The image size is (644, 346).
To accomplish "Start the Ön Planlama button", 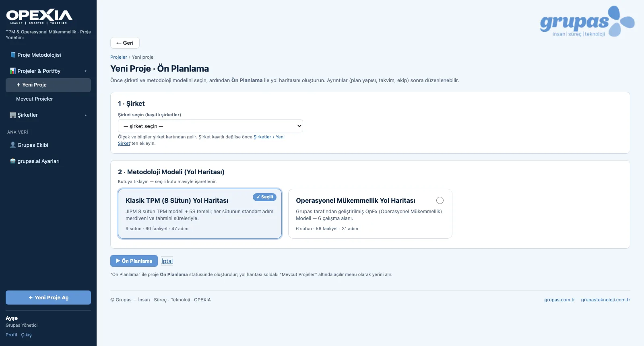I will [134, 261].
